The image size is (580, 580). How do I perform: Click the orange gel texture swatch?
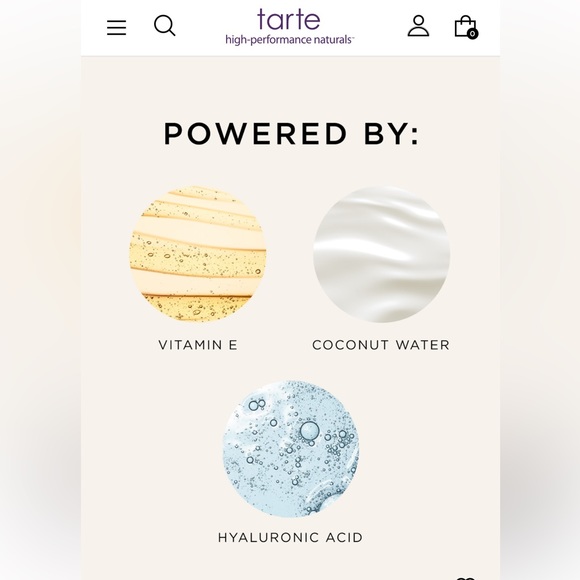pyautogui.click(x=198, y=254)
